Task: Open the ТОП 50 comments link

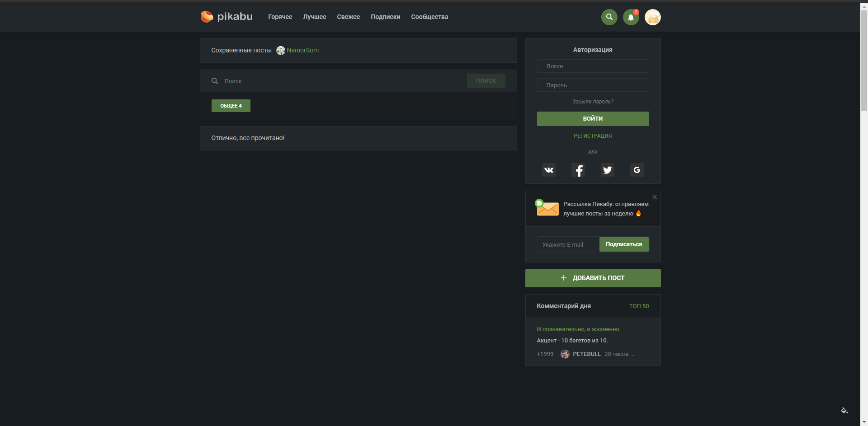Action: click(639, 306)
